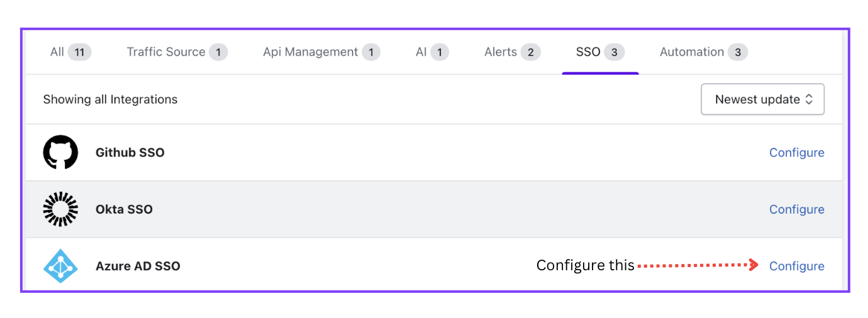The height and width of the screenshot is (318, 868).
Task: Click the Github octocat logo
Action: pos(60,152)
